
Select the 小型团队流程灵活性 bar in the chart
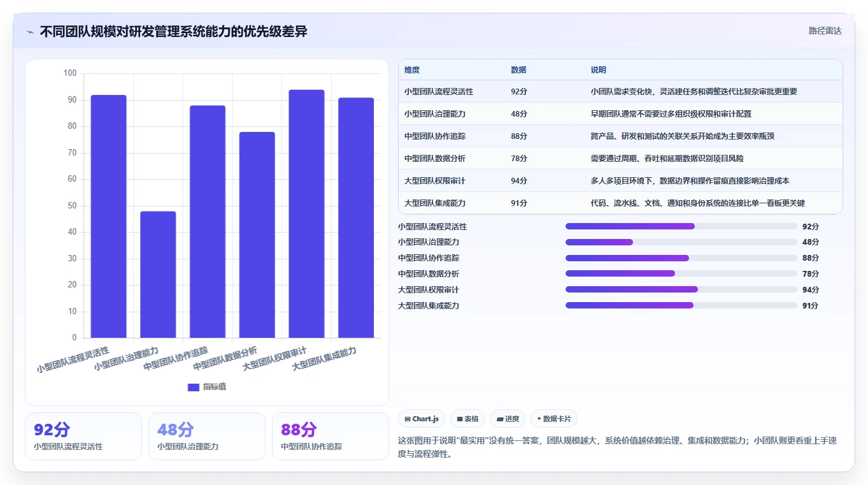coord(108,216)
